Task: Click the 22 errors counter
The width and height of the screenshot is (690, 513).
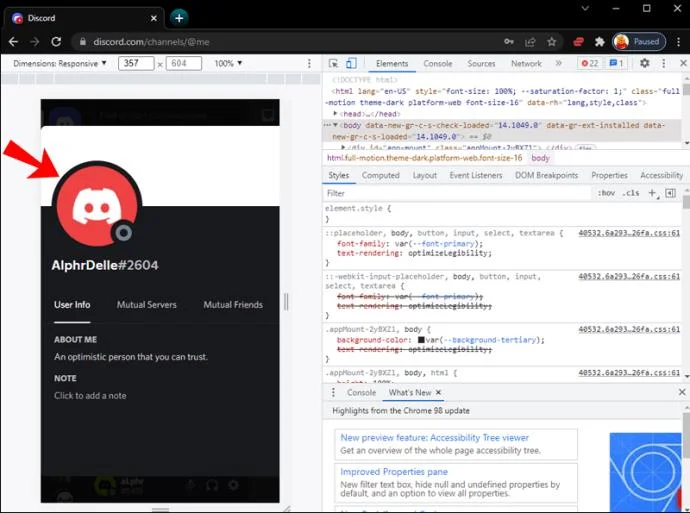Action: pyautogui.click(x=590, y=63)
